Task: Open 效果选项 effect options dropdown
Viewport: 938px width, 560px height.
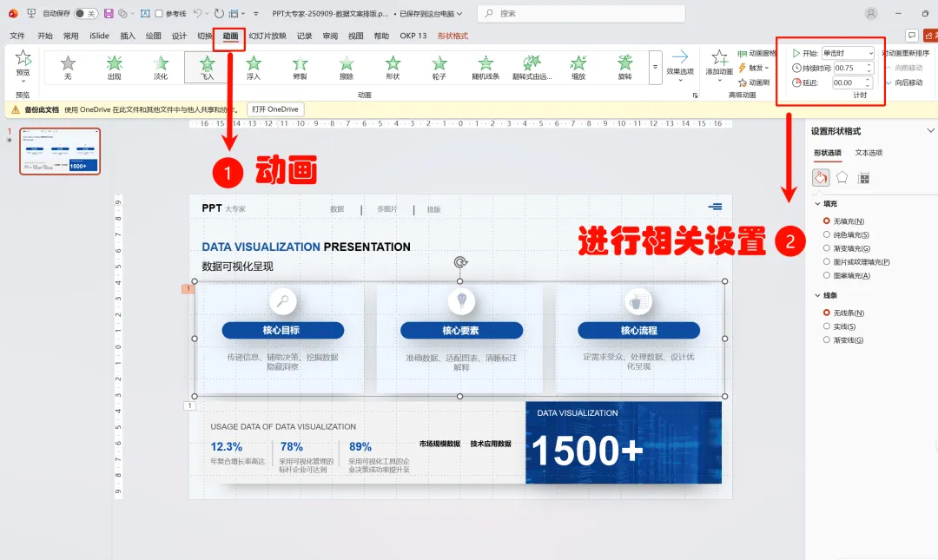Action: pos(679,66)
